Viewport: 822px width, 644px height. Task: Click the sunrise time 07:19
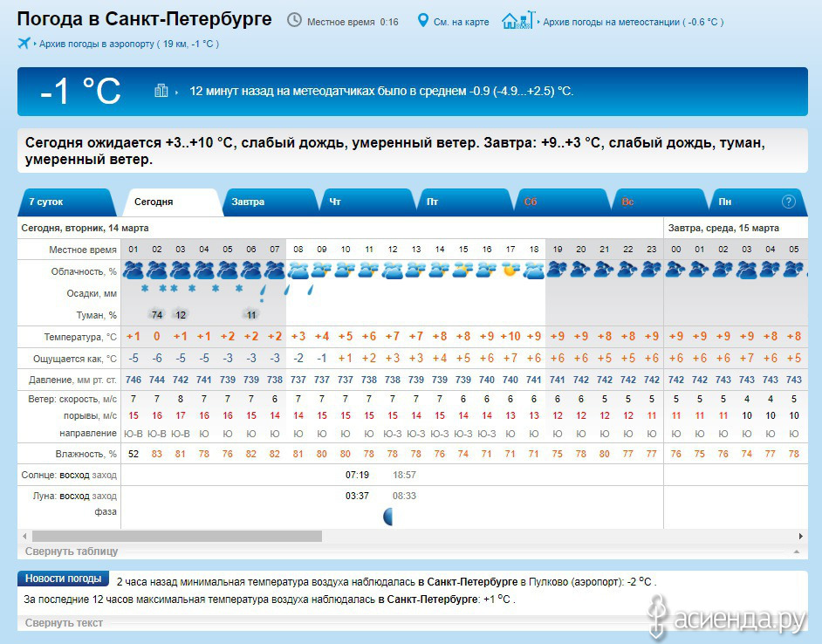coord(357,475)
